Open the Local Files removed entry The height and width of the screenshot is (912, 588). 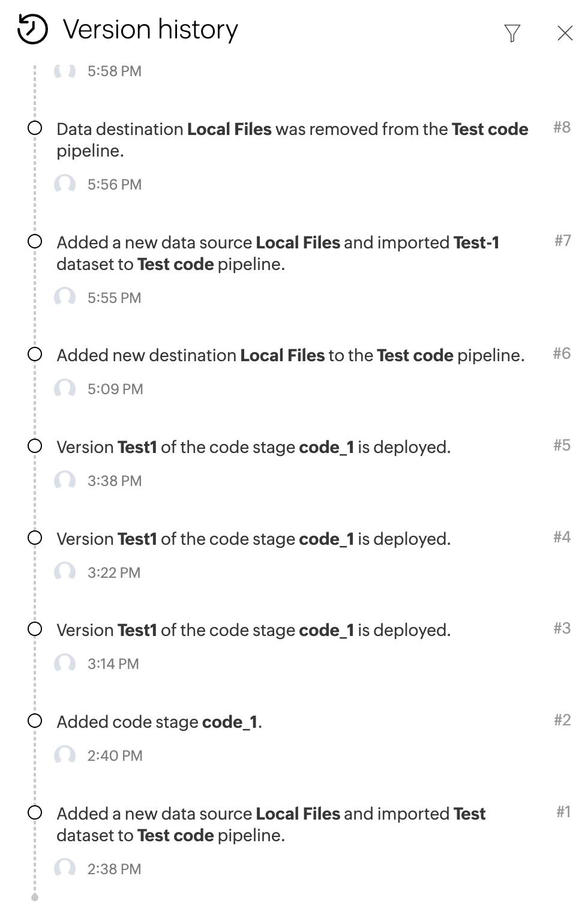coord(292,140)
